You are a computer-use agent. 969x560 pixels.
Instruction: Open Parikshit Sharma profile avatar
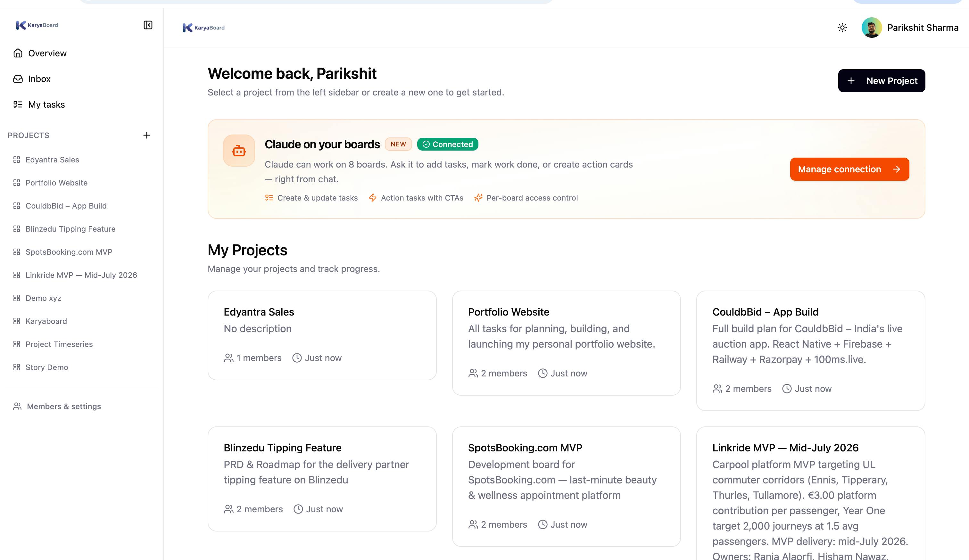point(871,28)
